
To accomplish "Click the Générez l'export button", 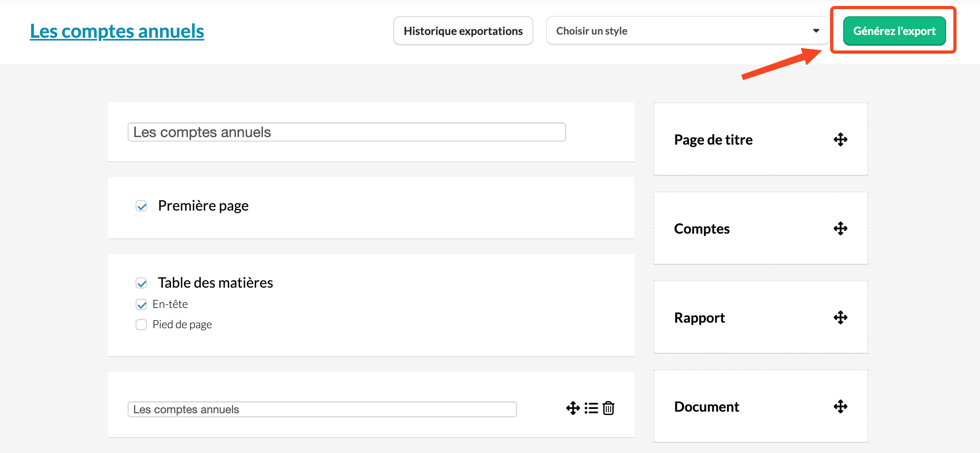I will [894, 31].
